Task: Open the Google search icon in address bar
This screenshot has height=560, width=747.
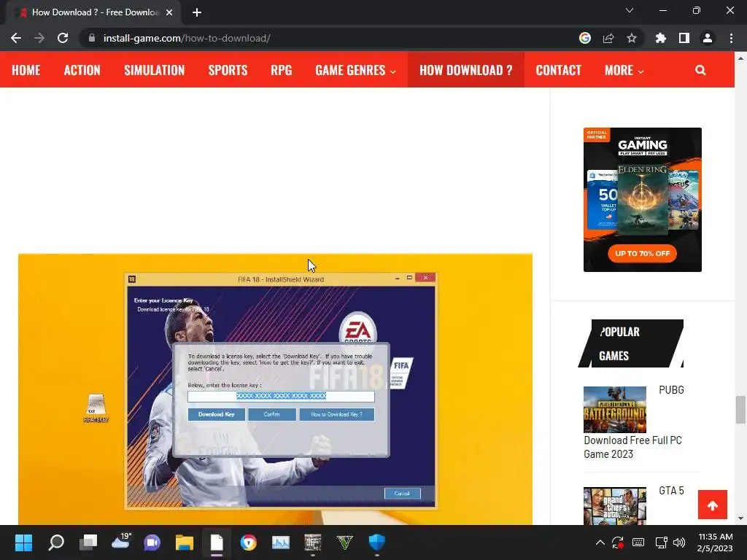Action: point(585,38)
